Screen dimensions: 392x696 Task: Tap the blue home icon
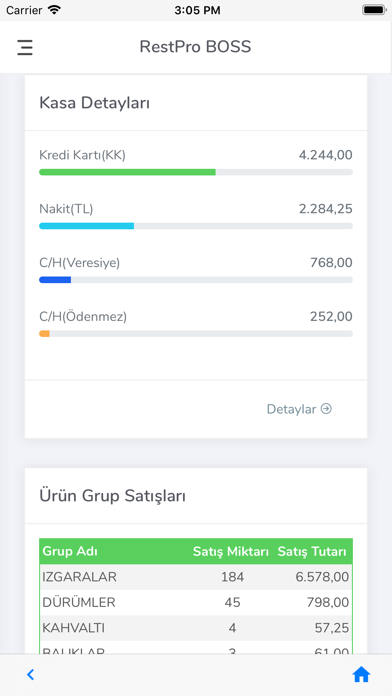(x=361, y=675)
